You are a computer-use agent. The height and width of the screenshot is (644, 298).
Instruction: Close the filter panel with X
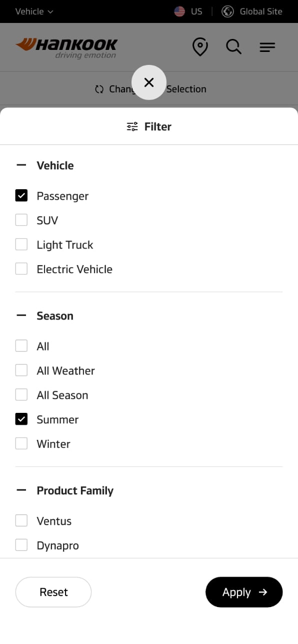149,82
